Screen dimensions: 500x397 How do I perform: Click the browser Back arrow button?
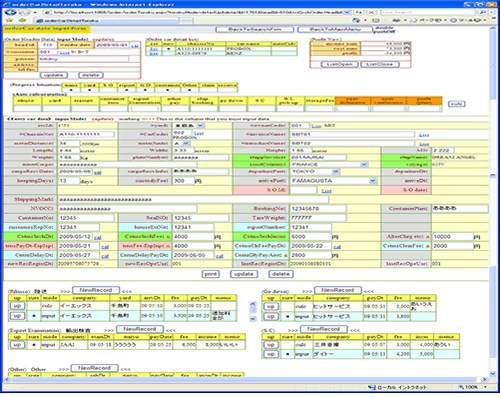(10, 12)
